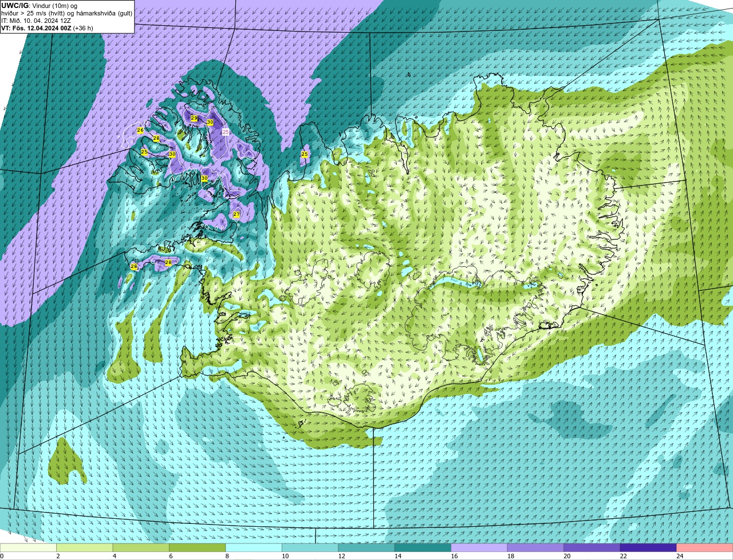Viewport: 733px width, 560px height.
Task: Click the legend scale number '24'
Action: 679,556
